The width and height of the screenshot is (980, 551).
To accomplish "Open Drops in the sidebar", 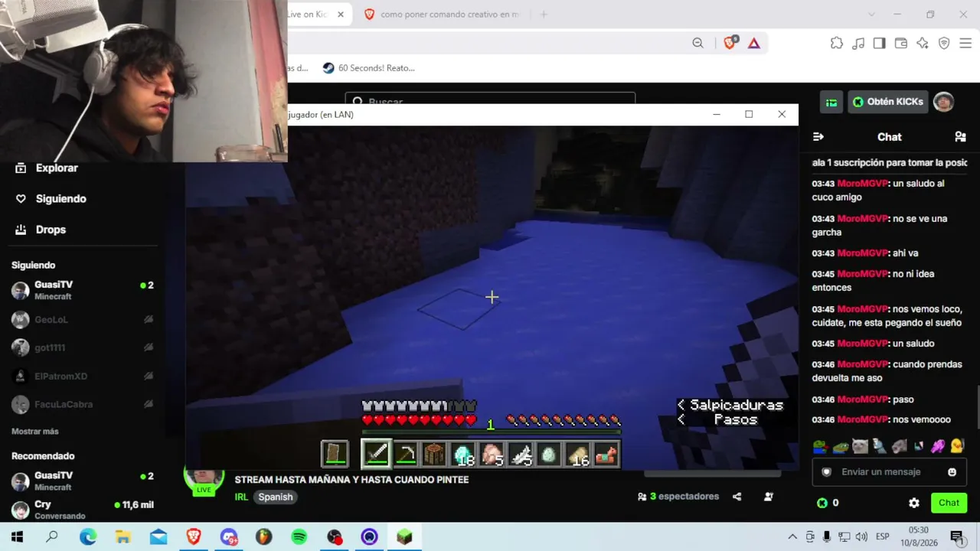I will [41, 230].
